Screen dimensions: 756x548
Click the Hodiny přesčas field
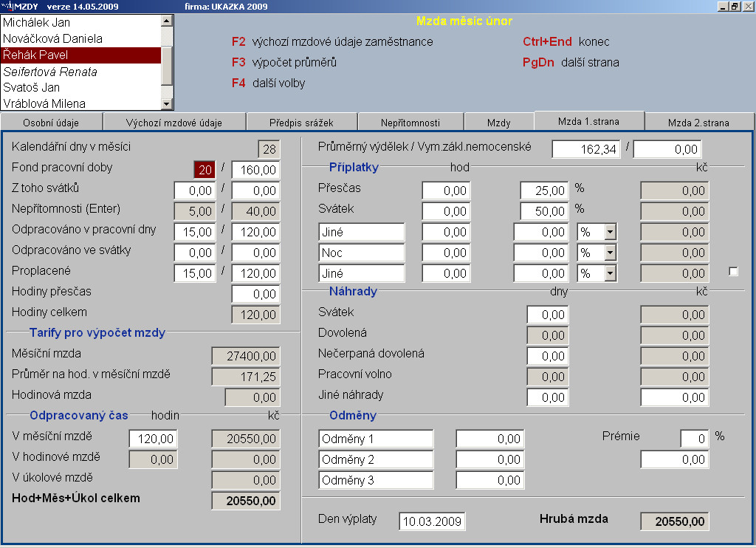pyautogui.click(x=256, y=294)
